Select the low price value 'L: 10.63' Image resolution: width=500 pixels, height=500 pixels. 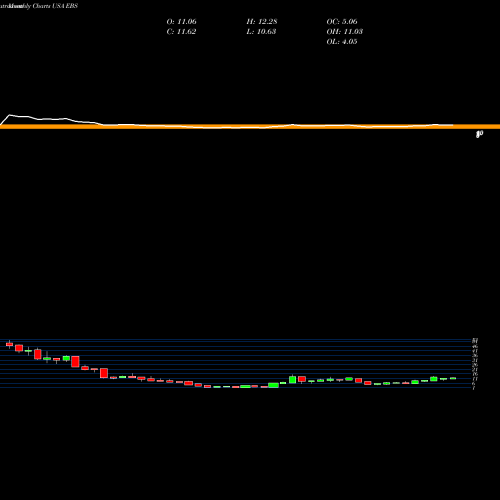[x=261, y=32]
